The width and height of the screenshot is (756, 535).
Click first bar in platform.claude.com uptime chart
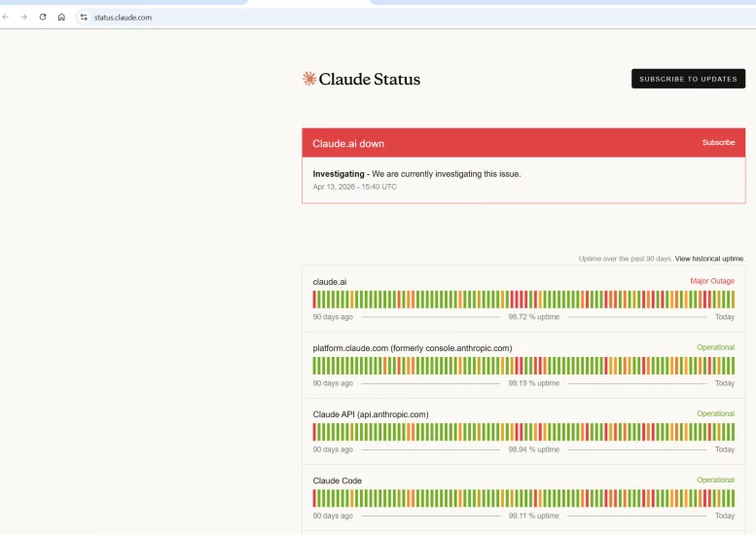(315, 366)
